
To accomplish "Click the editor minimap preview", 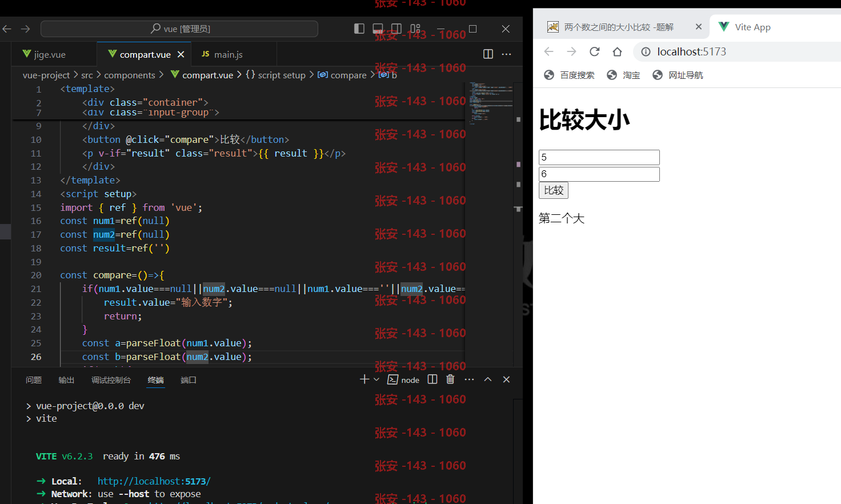I will pos(490,103).
